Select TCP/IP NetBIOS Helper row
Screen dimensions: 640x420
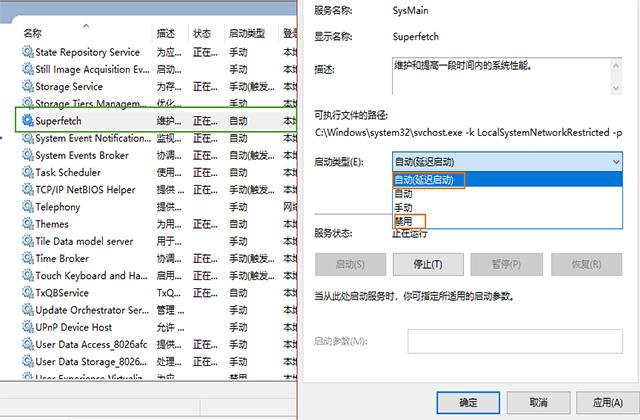159,189
